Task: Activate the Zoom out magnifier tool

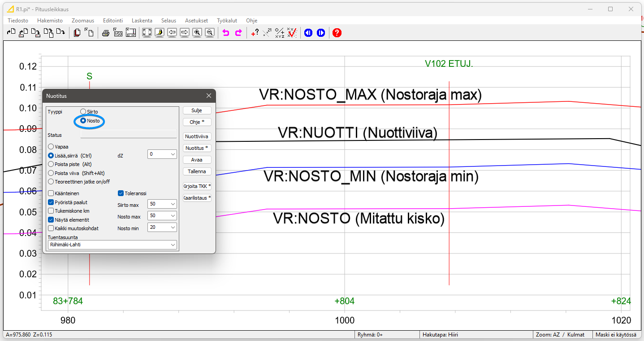Action: [210, 32]
